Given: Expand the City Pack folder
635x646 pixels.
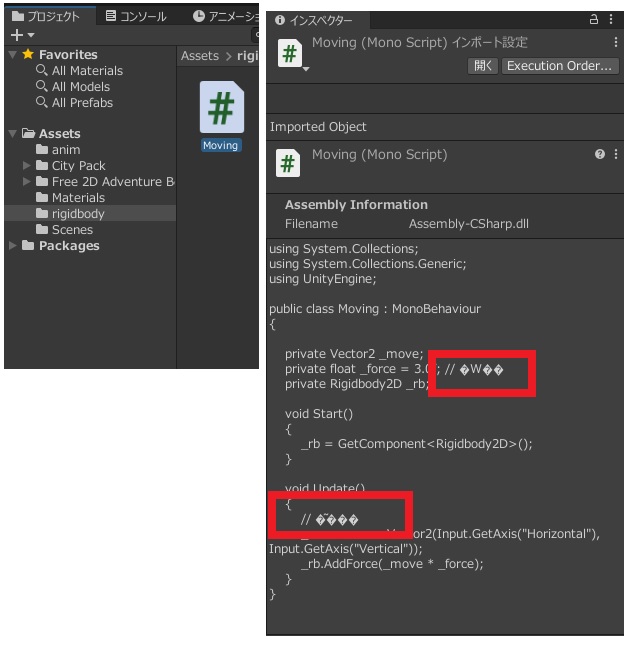Looking at the screenshot, I should click(x=27, y=166).
